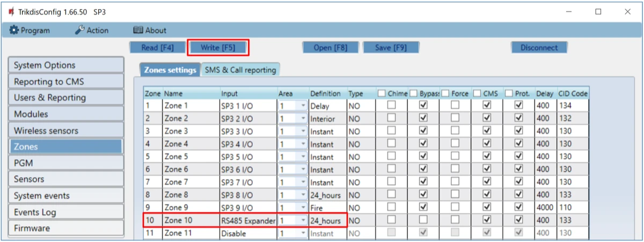Open Area dropdown for Zone 1
Image resolution: width=644 pixels, height=242 pixels.
point(303,106)
